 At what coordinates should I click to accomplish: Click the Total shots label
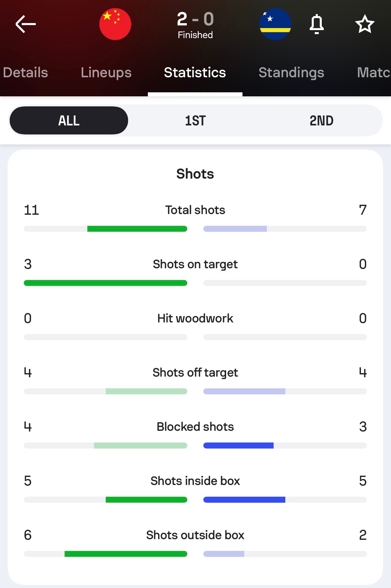[x=195, y=210]
